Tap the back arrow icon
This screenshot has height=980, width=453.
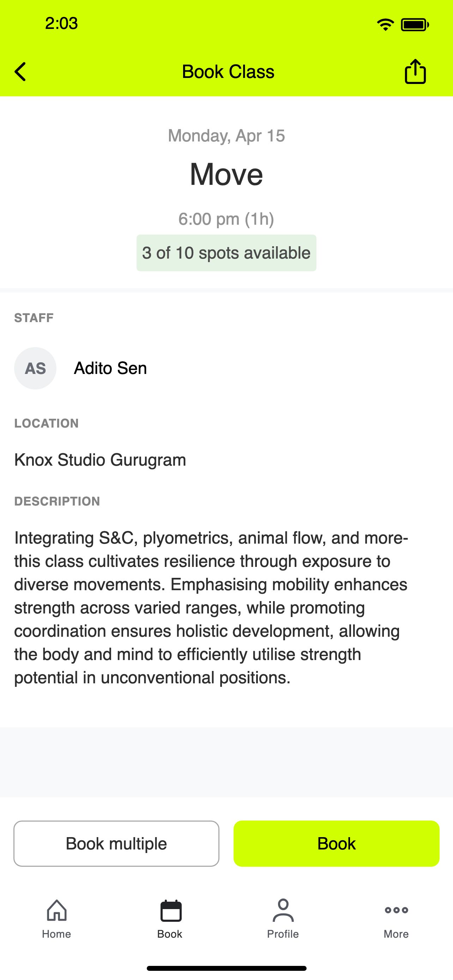(x=20, y=72)
